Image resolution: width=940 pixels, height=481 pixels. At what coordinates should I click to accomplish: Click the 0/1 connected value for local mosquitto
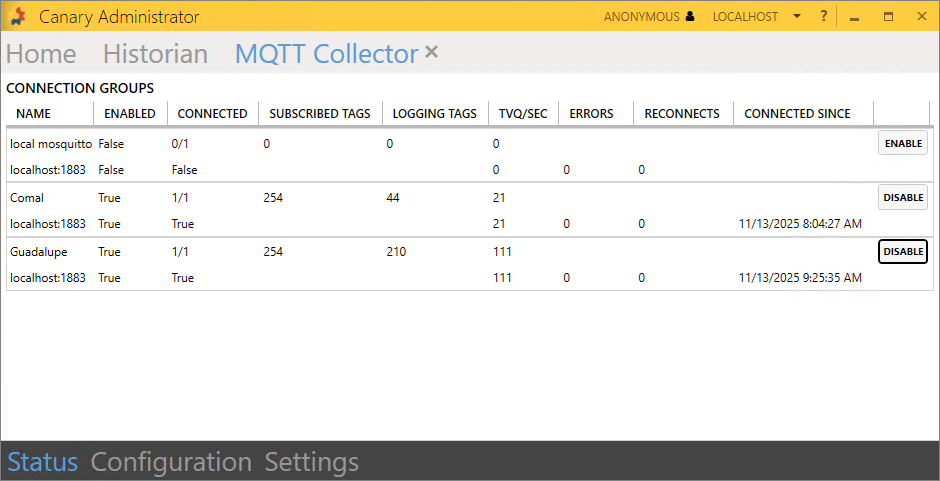pos(180,144)
